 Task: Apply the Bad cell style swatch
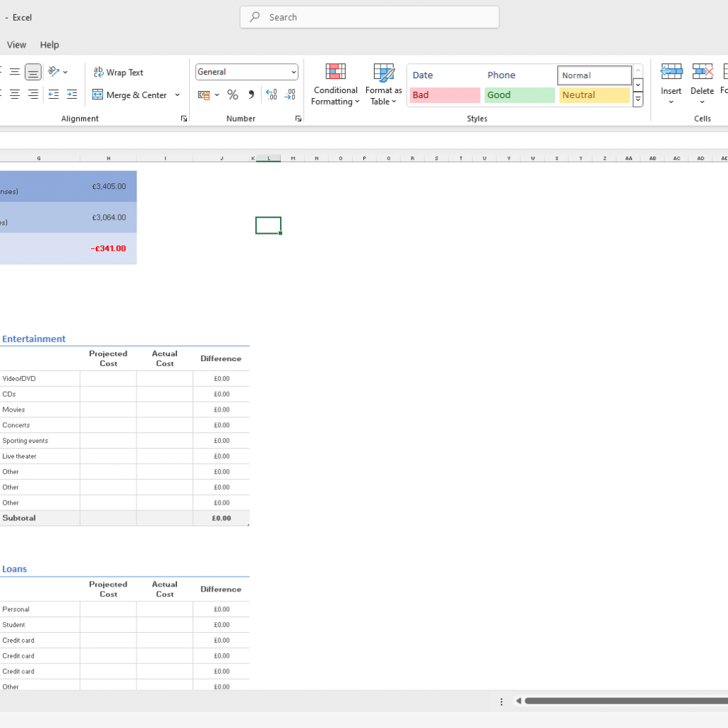coord(445,95)
